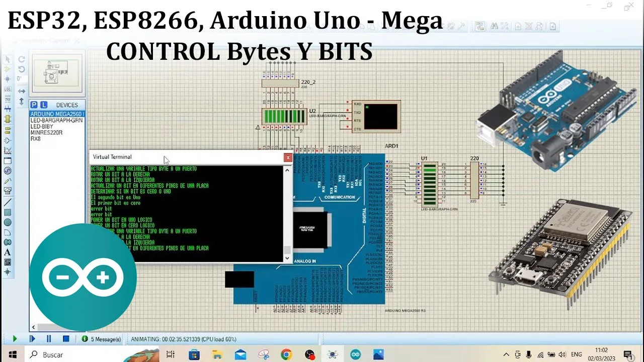The height and width of the screenshot is (362, 644).
Task: Select ARDUINO MEGA2560 in the devices list
Action: [x=57, y=115]
